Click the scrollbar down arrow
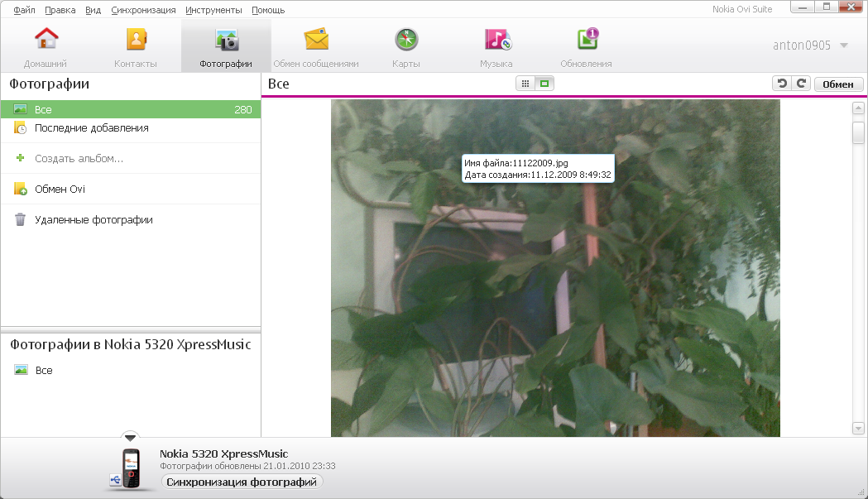The width and height of the screenshot is (868, 499). coord(859,428)
